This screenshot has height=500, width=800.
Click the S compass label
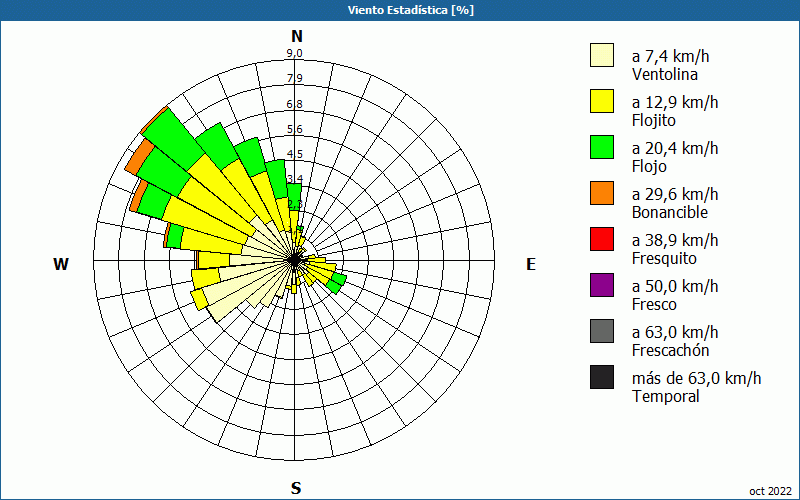click(x=296, y=488)
